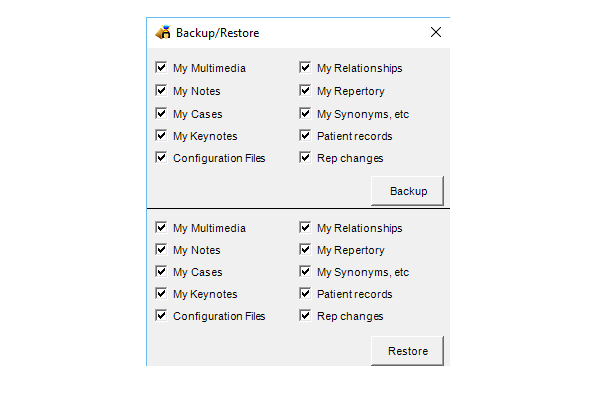Screen dimensions: 600x400
Task: Click the app icon in title bar
Action: (163, 33)
